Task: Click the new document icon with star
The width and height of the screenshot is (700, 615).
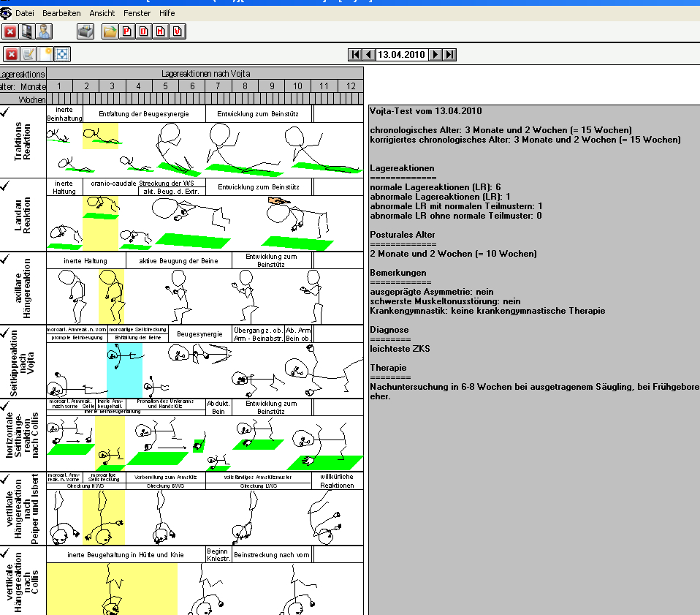Action: (45, 55)
